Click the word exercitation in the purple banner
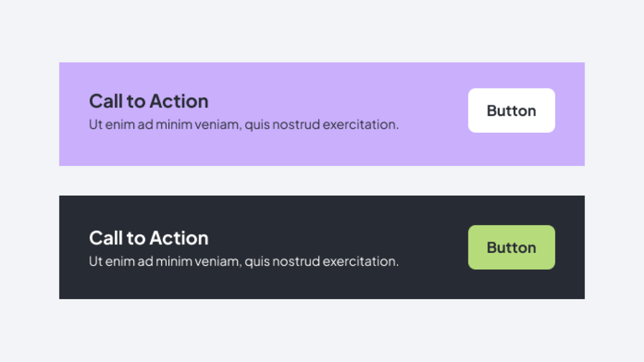This screenshot has height=362, width=644. [360, 125]
